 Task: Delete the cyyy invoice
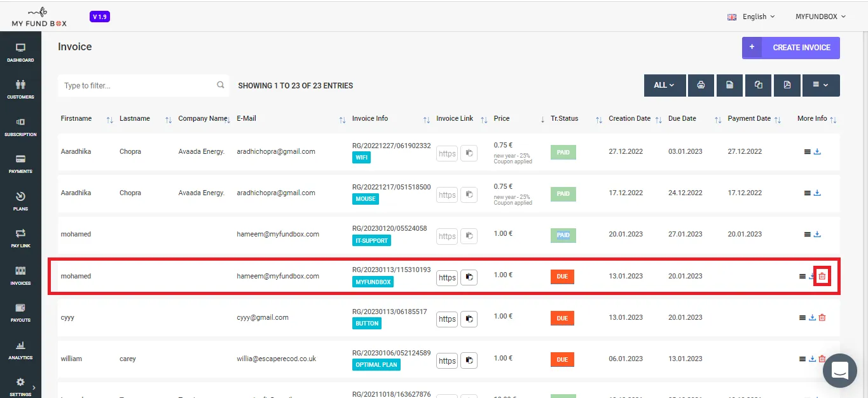(822, 318)
